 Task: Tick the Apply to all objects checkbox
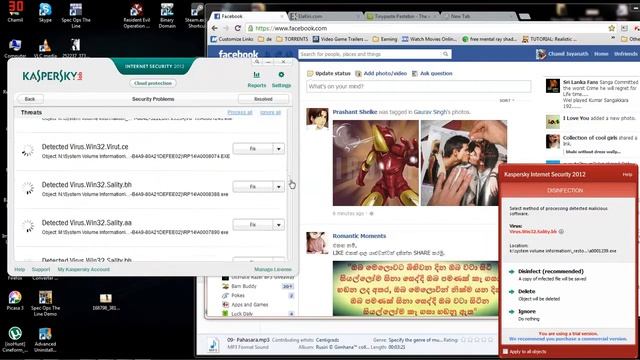[x=505, y=351]
